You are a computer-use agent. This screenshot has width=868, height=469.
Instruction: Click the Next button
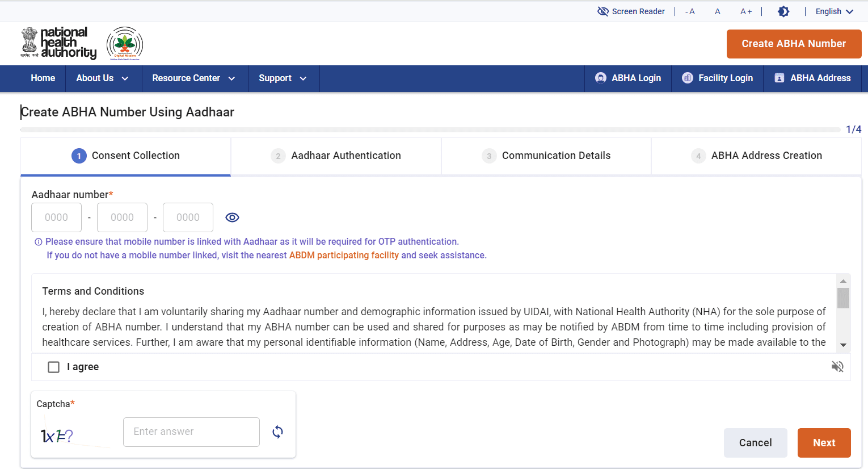coord(824,442)
